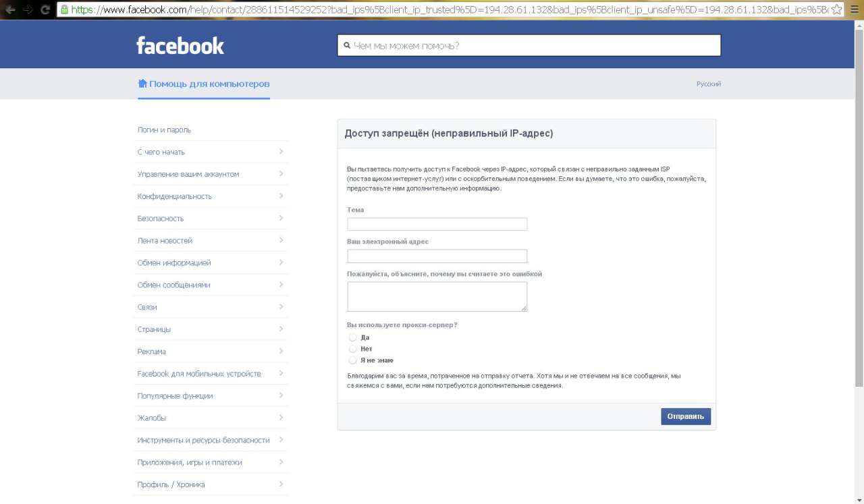Open Популярные функции help topic

[175, 395]
